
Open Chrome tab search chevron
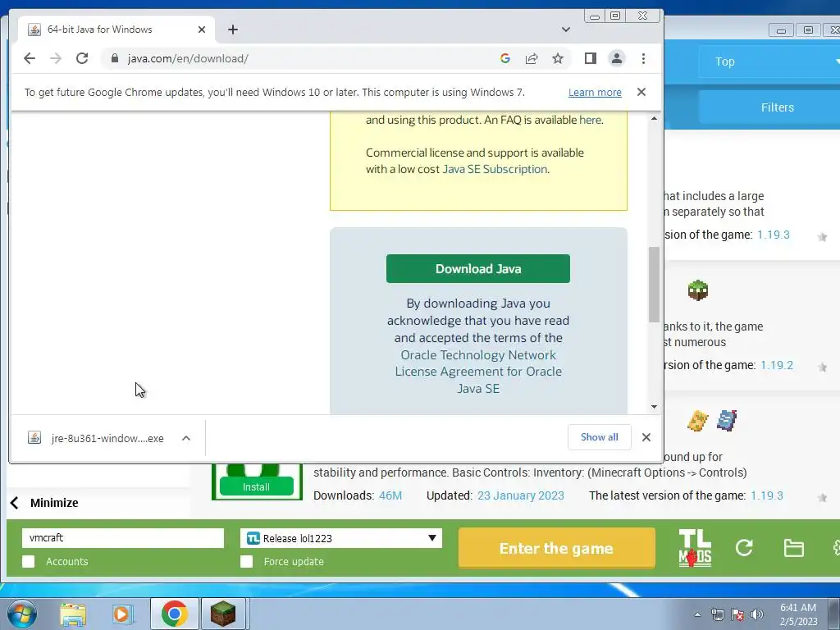(x=566, y=30)
